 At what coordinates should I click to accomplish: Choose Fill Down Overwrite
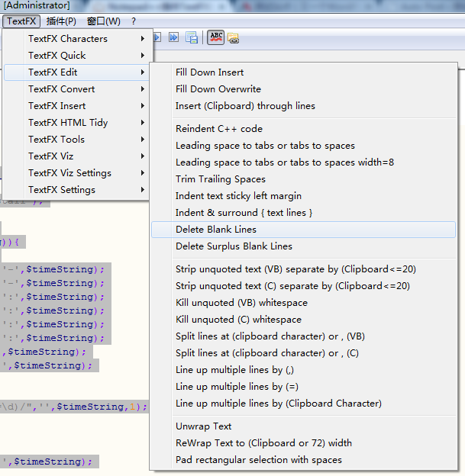[x=303, y=89]
